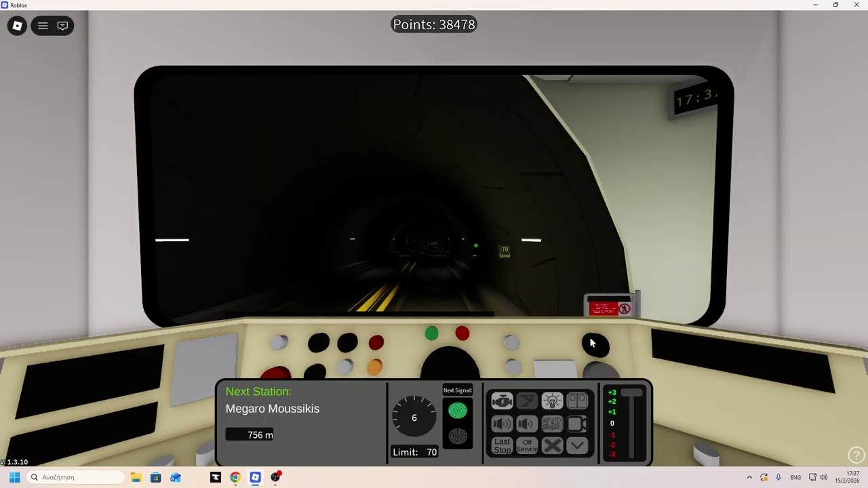This screenshot has width=868, height=488.
Task: Push the dark red round dashboard button
Action: 376,343
